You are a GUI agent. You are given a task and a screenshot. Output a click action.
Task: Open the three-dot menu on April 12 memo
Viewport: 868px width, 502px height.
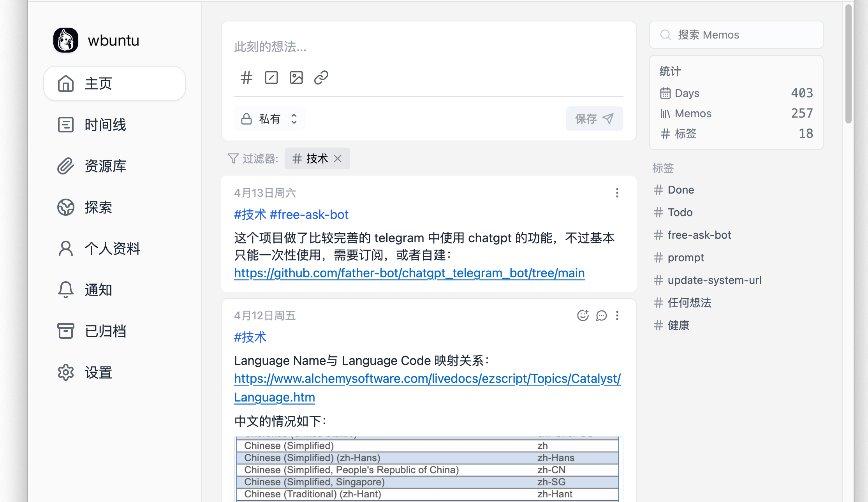[617, 315]
